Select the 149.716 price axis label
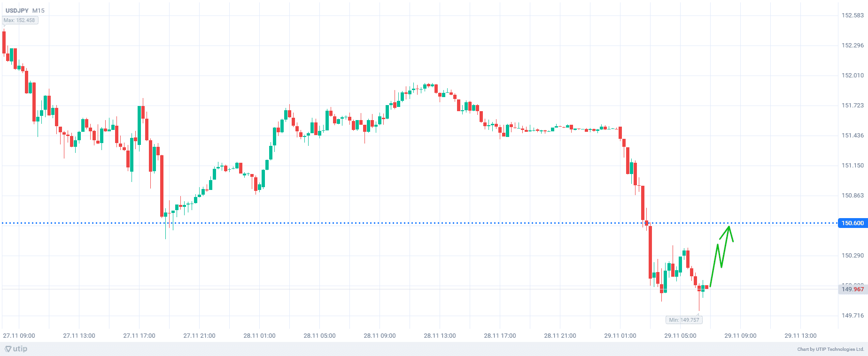The height and width of the screenshot is (356, 868). pos(852,316)
